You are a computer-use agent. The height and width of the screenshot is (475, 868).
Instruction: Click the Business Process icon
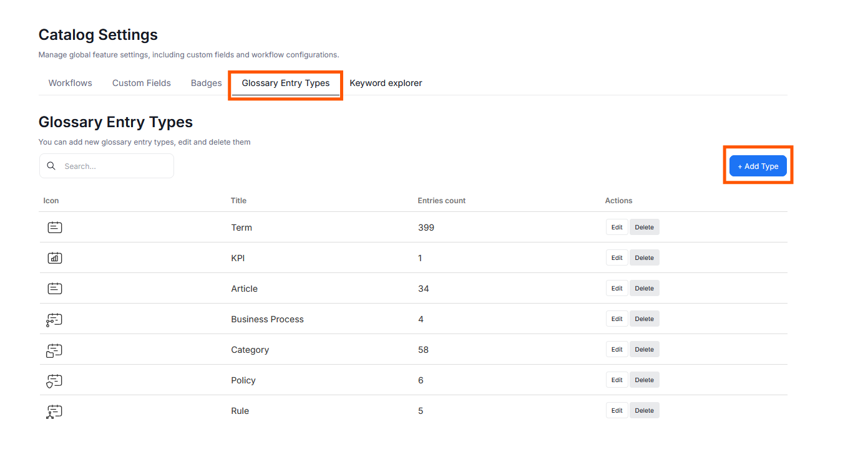(54, 320)
